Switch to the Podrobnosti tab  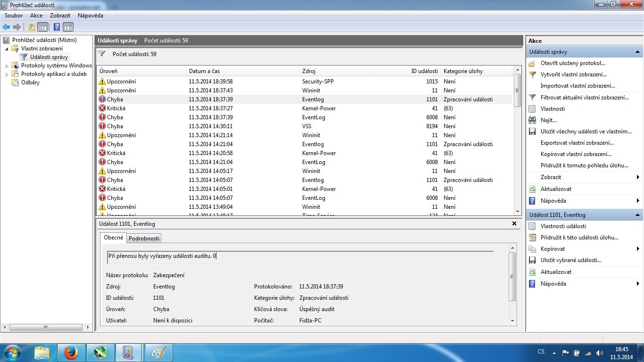click(144, 239)
